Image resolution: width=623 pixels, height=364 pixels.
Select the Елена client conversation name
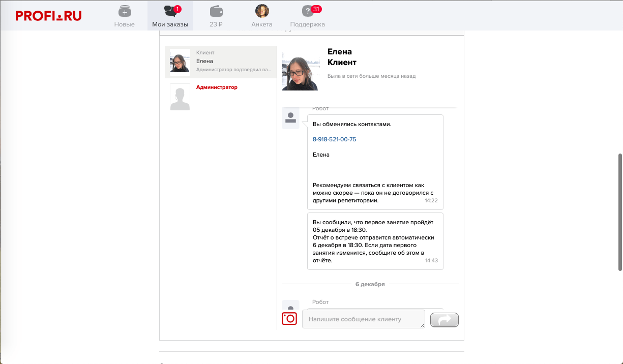tap(204, 61)
